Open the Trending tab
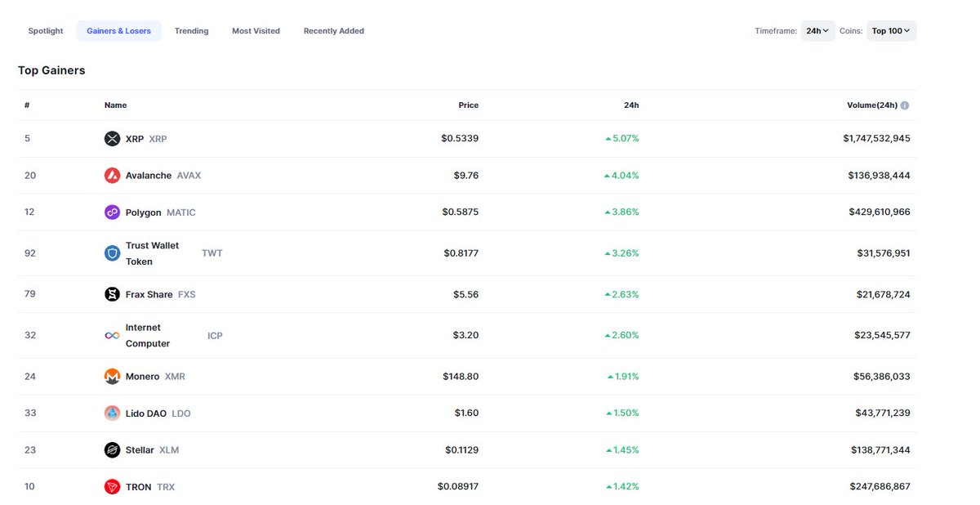 pyautogui.click(x=191, y=31)
